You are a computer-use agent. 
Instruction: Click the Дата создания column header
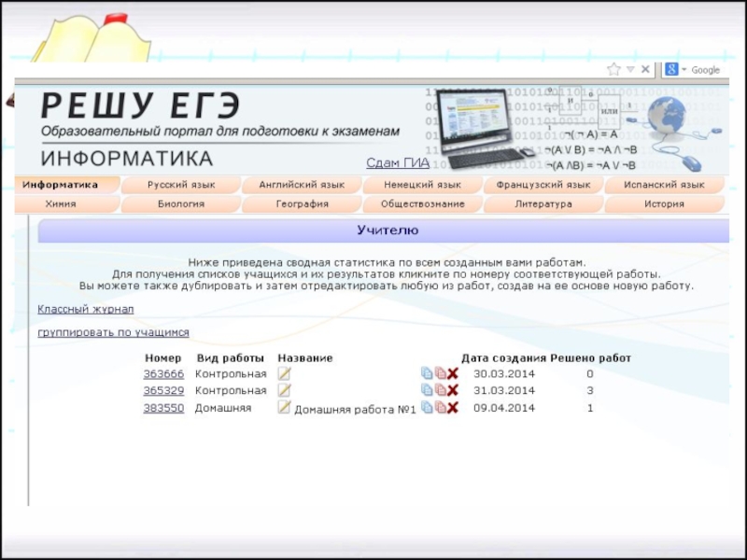503,358
